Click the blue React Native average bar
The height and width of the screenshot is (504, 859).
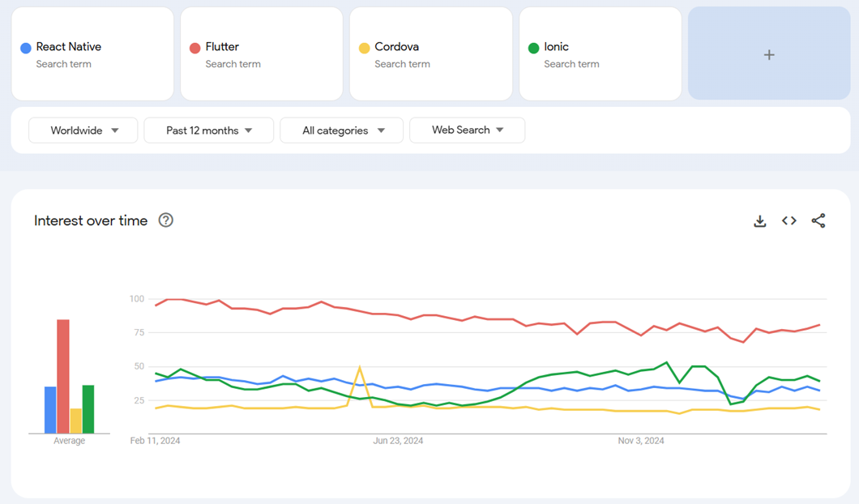click(x=50, y=410)
